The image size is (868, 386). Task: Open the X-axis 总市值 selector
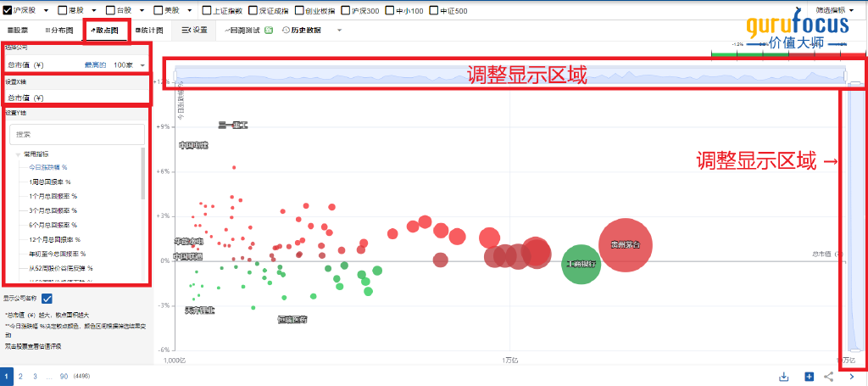[x=76, y=98]
